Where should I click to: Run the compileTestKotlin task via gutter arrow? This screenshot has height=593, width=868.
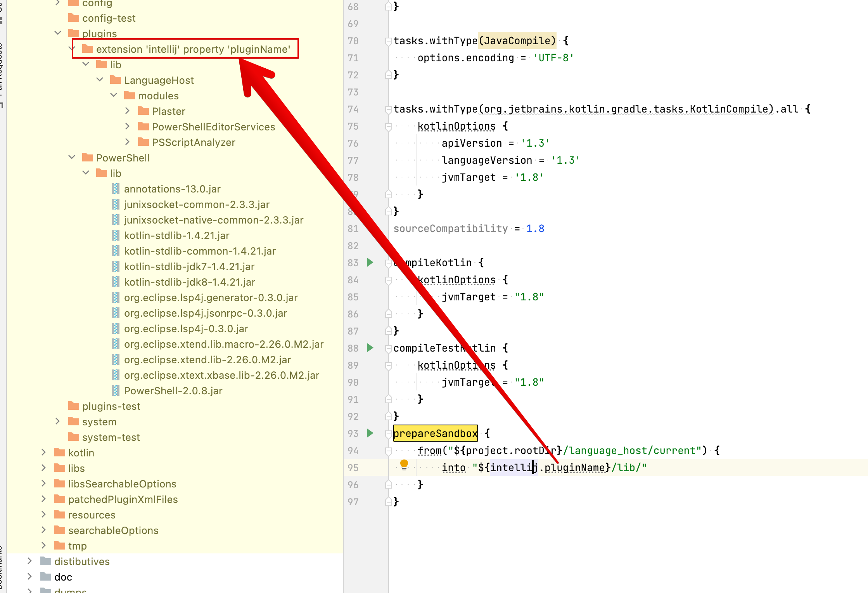tap(370, 348)
